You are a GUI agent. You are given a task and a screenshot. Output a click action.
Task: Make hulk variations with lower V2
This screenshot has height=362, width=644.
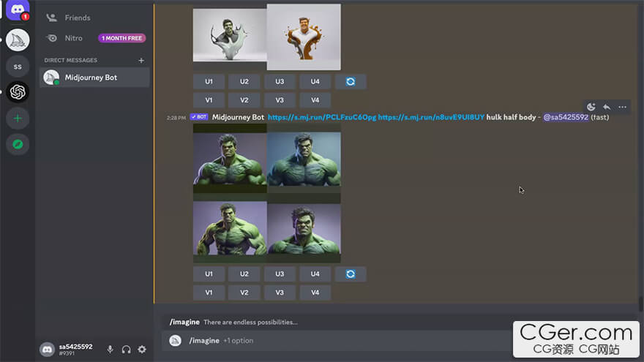(244, 293)
